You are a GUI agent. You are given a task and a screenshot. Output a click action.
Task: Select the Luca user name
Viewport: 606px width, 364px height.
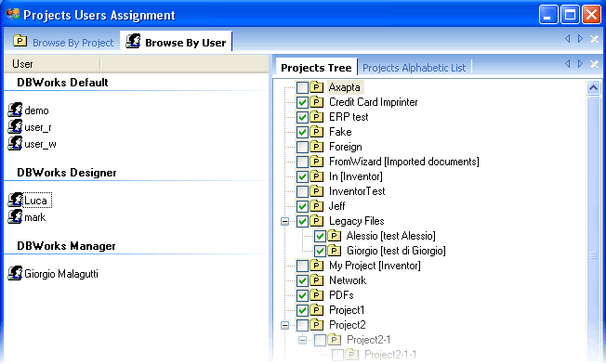coord(36,201)
